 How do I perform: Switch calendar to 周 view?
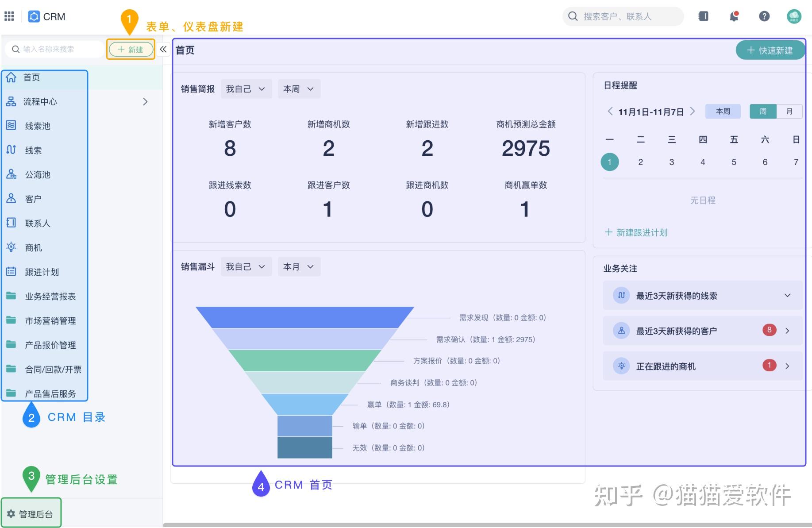pyautogui.click(x=763, y=111)
